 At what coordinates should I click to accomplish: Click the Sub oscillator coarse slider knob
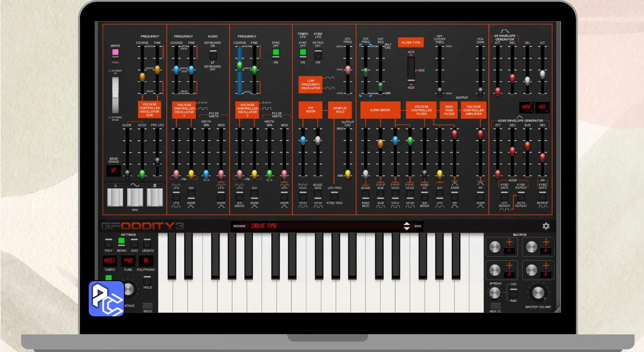coord(142,77)
